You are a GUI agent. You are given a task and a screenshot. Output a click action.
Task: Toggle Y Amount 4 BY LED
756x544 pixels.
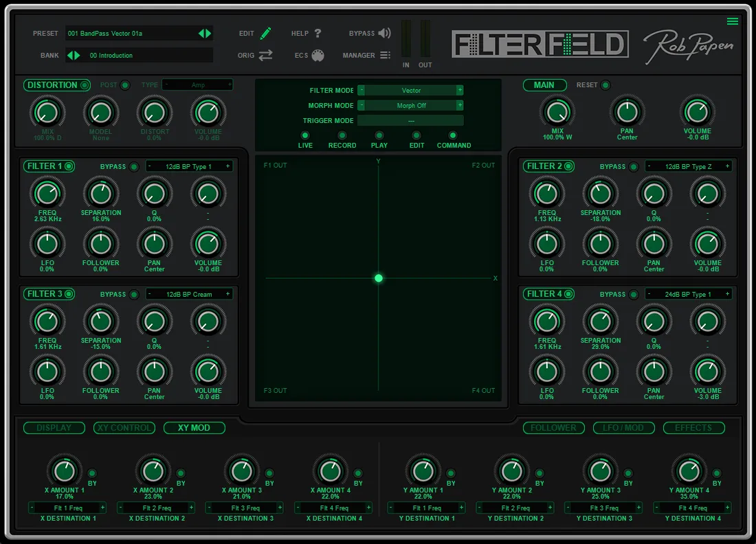coord(717,473)
